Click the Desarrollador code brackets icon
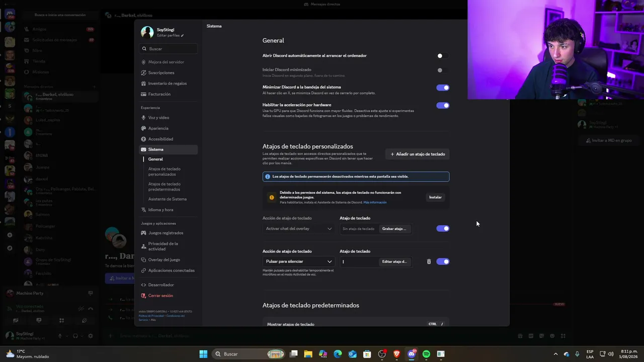 (143, 285)
